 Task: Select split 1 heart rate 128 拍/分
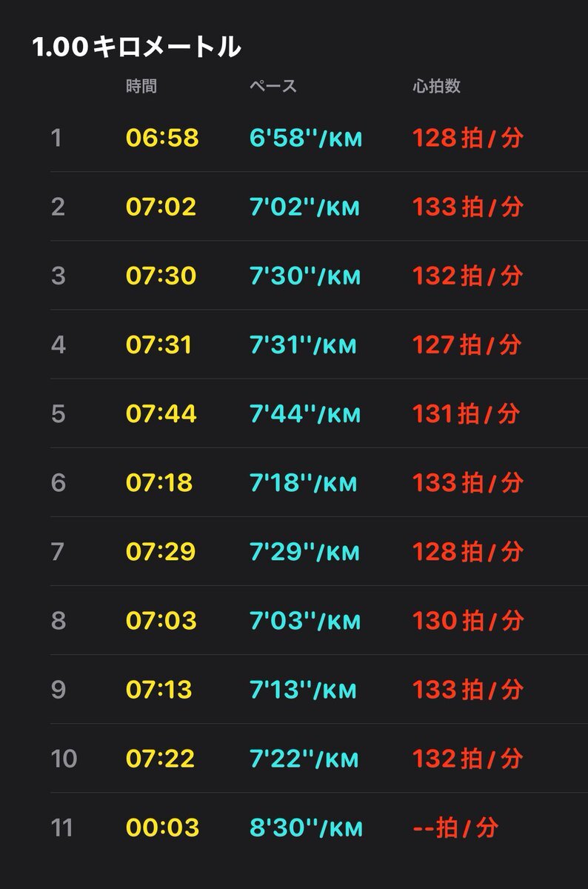tap(468, 138)
